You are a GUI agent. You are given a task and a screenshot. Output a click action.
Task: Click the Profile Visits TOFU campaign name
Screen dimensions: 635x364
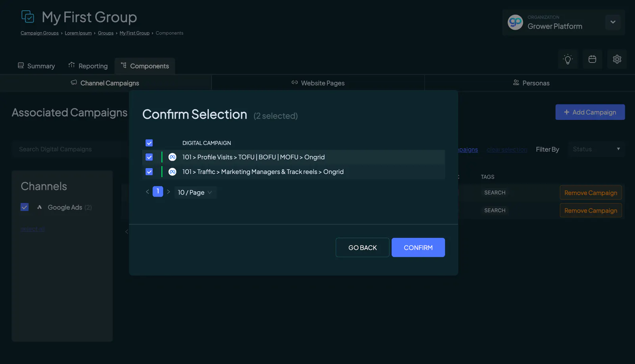tap(254, 157)
